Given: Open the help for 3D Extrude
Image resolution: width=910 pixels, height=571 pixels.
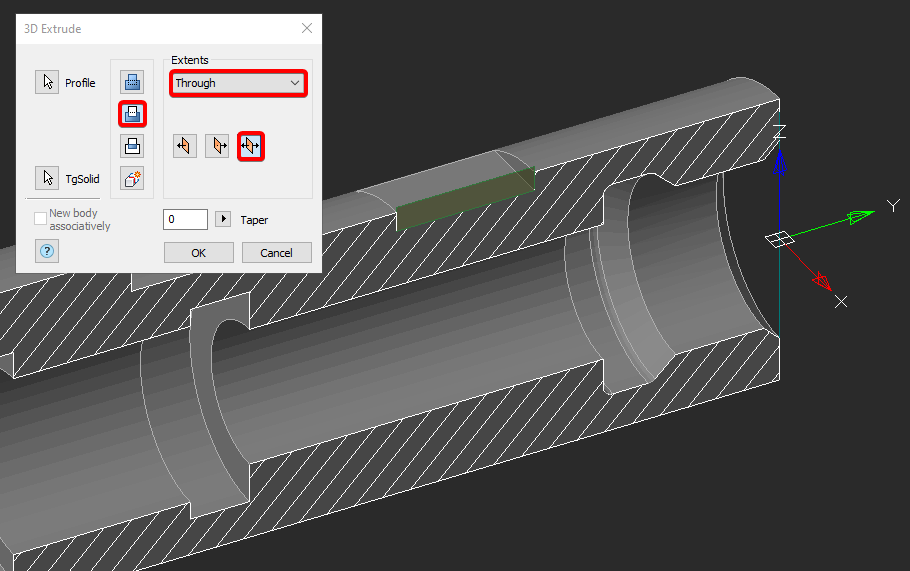Looking at the screenshot, I should point(47,251).
